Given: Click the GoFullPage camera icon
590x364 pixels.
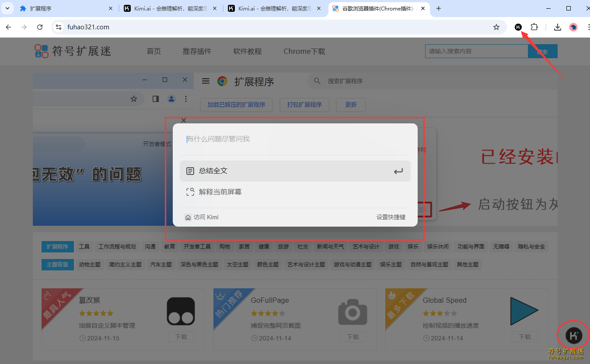Looking at the screenshot, I should point(353,311).
